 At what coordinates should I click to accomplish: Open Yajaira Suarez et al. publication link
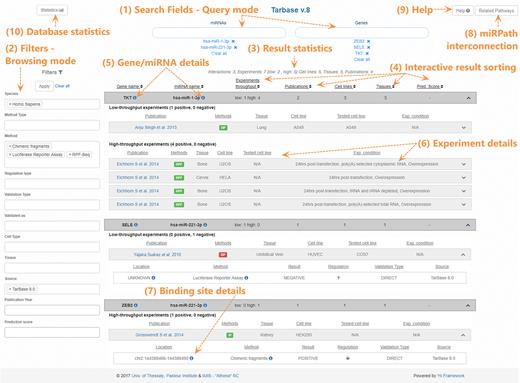coord(157,254)
